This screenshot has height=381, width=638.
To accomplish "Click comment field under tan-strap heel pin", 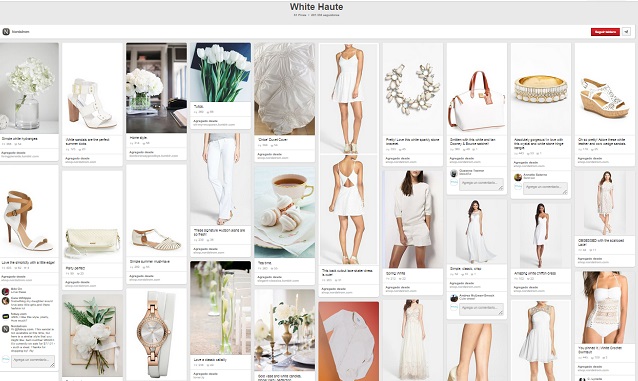I will (33, 361).
